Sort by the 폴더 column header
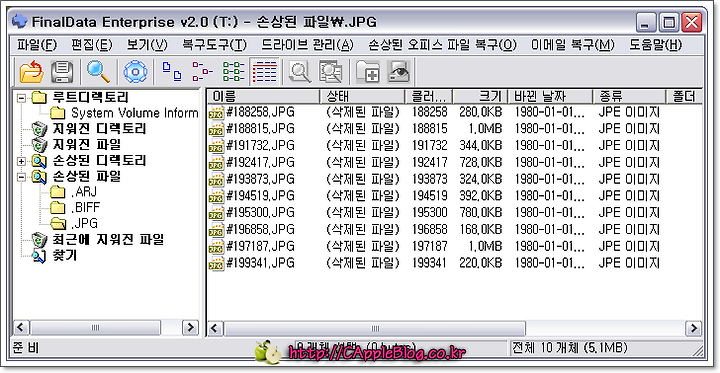The height and width of the screenshot is (373, 720). [x=684, y=97]
